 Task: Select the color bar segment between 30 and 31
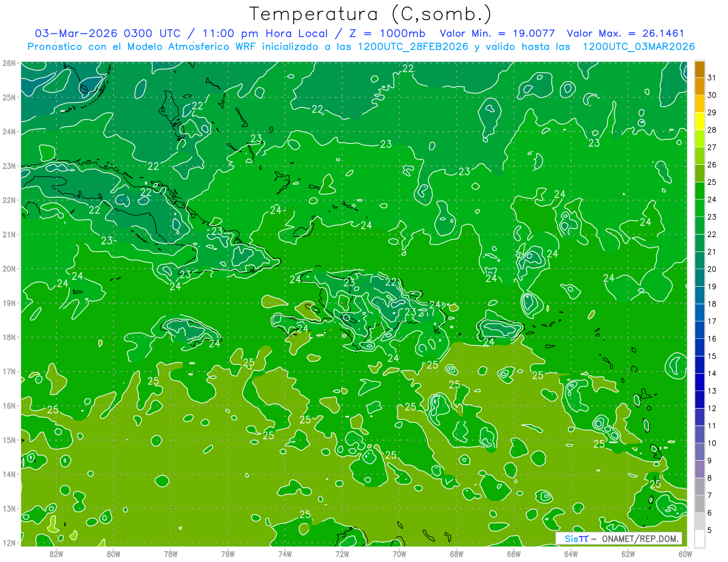(699, 87)
